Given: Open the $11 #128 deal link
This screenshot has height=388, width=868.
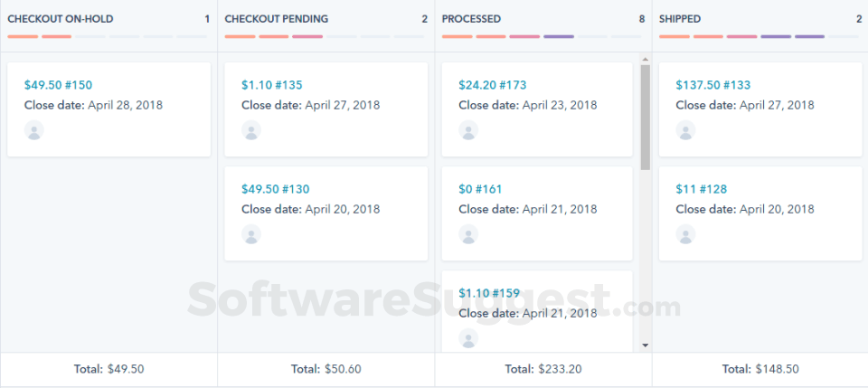Looking at the screenshot, I should coord(701,189).
